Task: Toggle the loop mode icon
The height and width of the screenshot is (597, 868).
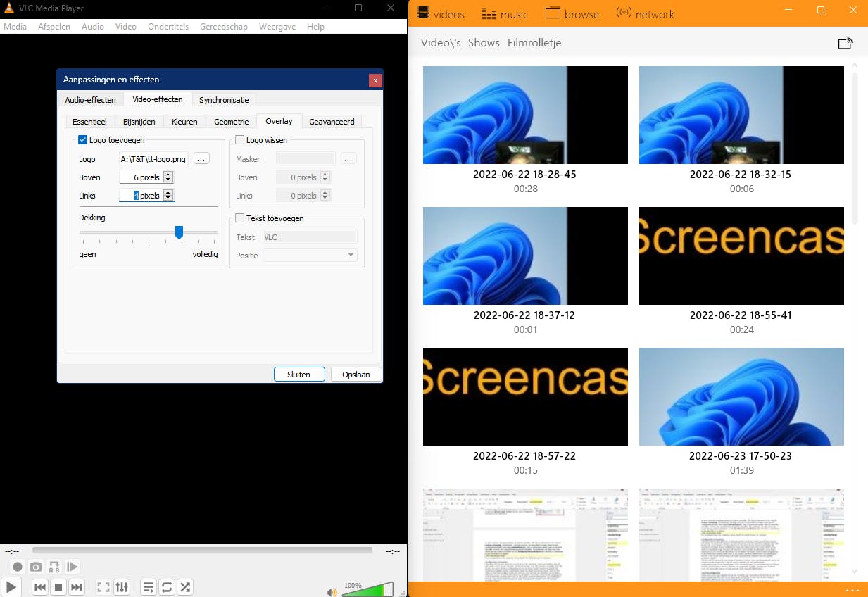Action: pos(167,587)
